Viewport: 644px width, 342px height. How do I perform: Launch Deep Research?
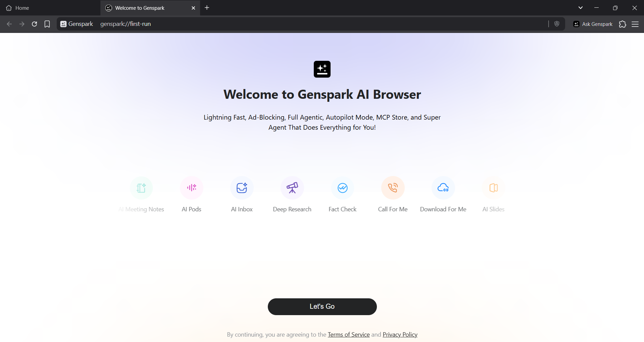click(292, 188)
